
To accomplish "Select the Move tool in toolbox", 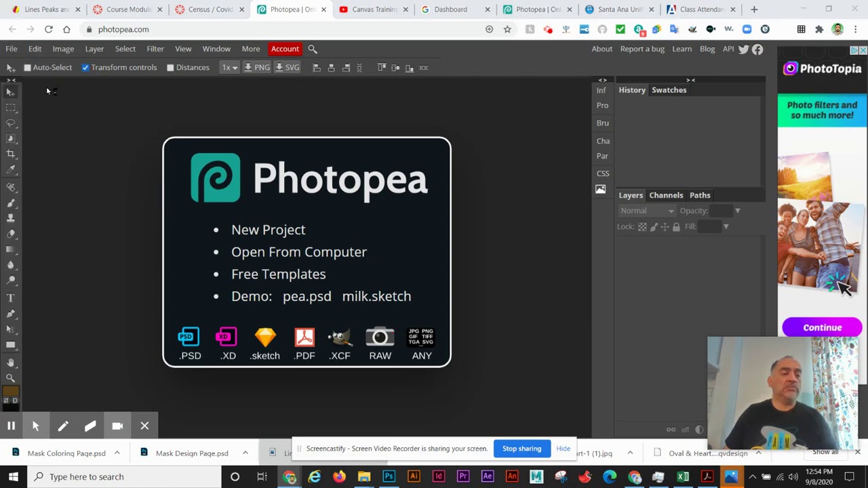I will point(10,91).
